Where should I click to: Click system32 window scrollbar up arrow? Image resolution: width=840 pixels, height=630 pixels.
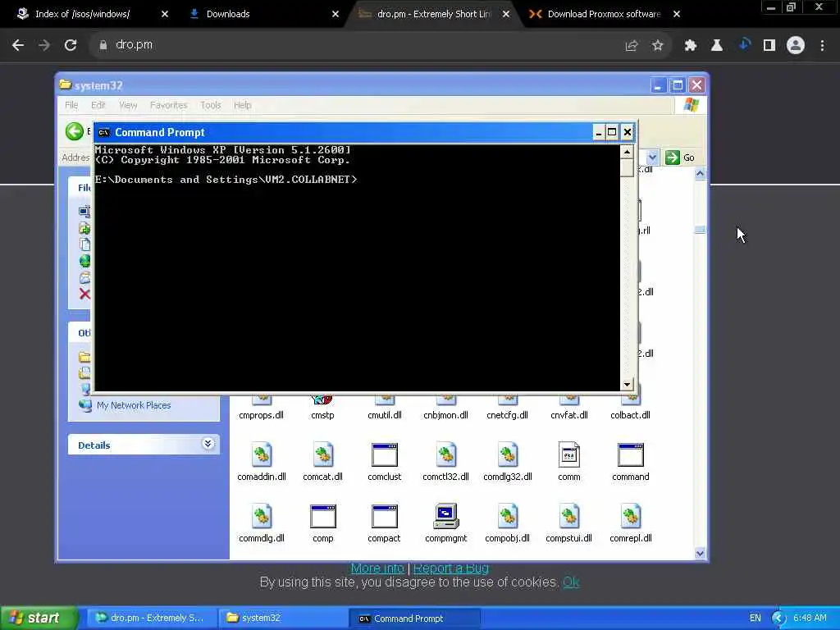click(700, 174)
